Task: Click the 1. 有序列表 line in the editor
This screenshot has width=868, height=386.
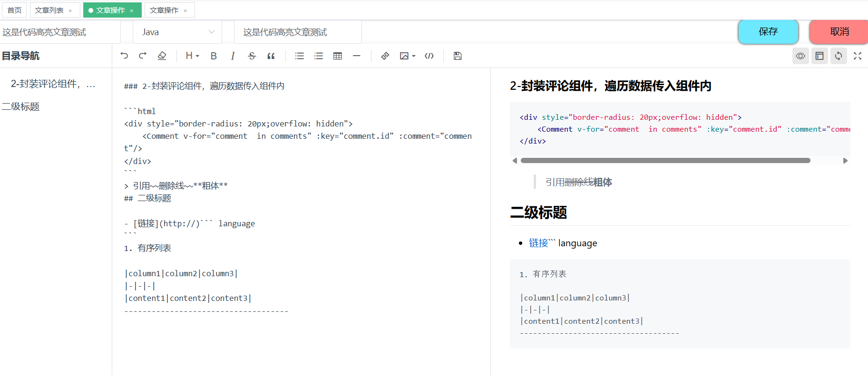Action: click(147, 248)
